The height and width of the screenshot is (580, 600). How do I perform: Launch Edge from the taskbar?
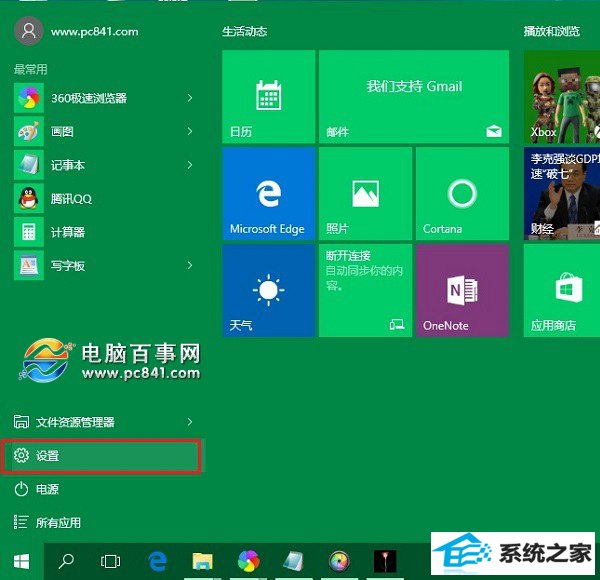[x=157, y=562]
